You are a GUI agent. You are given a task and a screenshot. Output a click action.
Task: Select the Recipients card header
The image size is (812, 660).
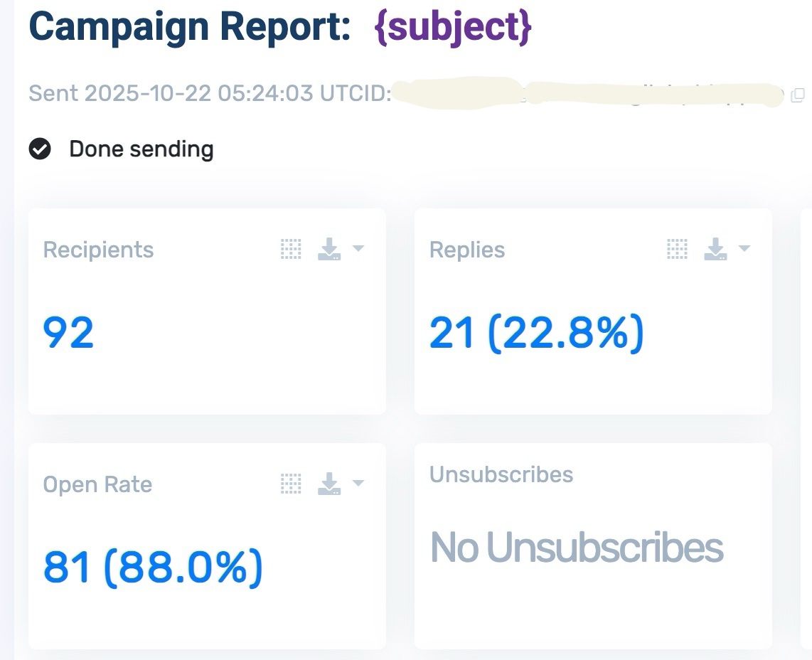(98, 250)
